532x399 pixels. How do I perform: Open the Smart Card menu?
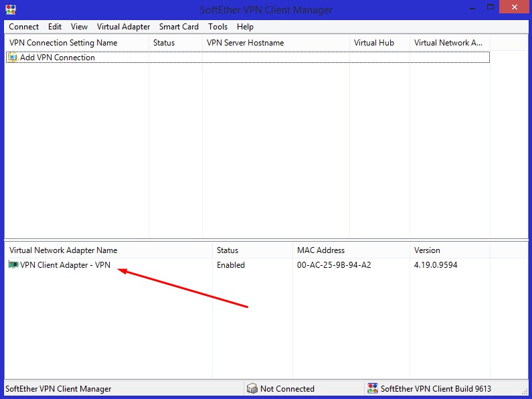(x=179, y=27)
